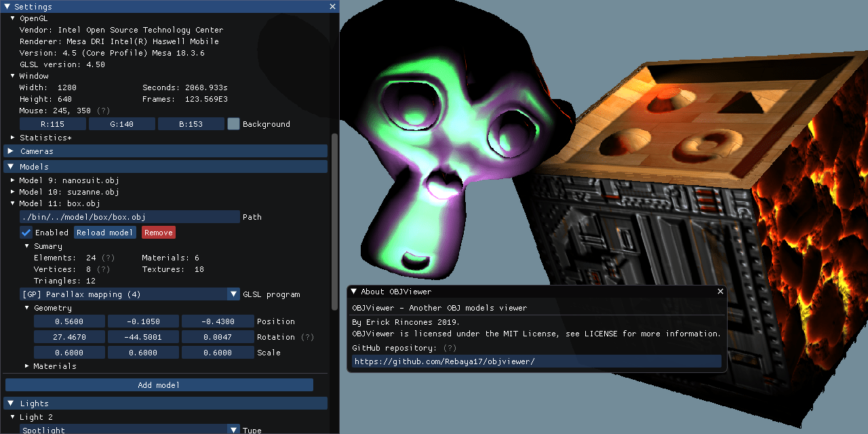Screen dimensions: 868x434
Task: Click the Add model button
Action: pyautogui.click(x=159, y=385)
